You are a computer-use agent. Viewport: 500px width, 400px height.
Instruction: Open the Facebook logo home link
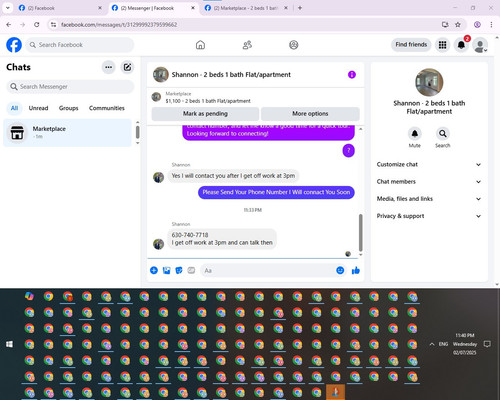pyautogui.click(x=14, y=45)
